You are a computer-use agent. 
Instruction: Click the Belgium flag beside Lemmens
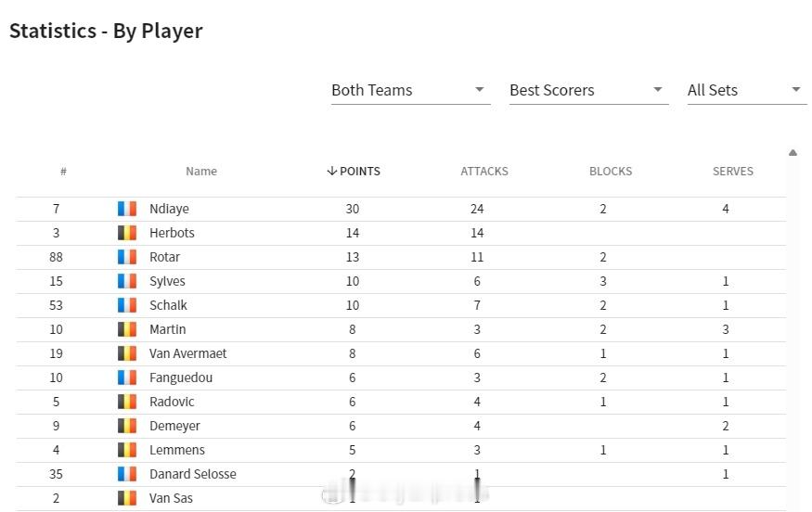(127, 450)
